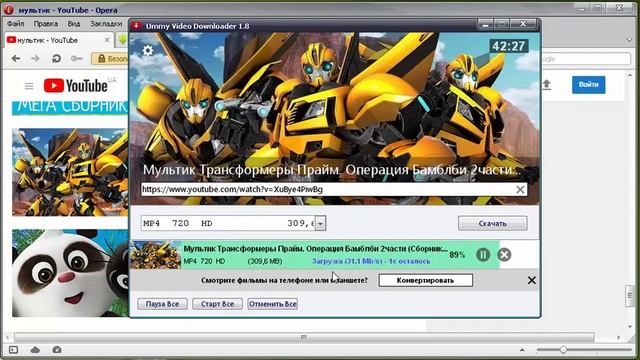The height and width of the screenshot is (360, 640).
Task: Open panda cartoon video thumbnail
Action: (70, 273)
